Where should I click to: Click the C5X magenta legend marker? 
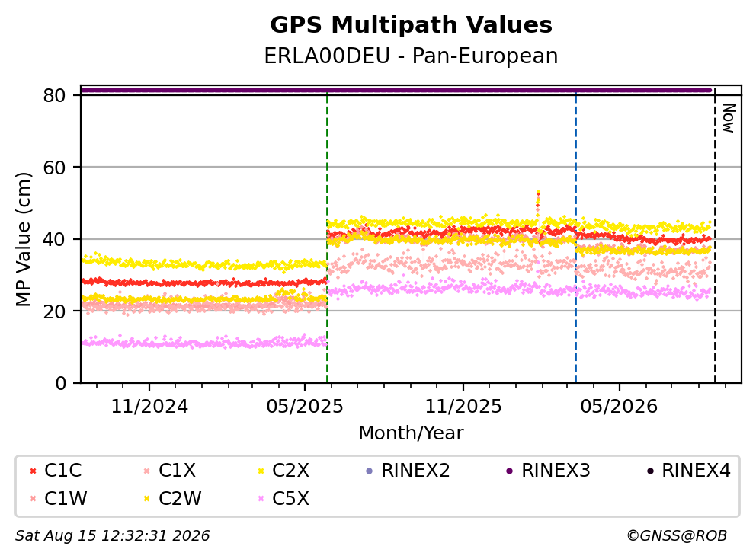(261, 498)
